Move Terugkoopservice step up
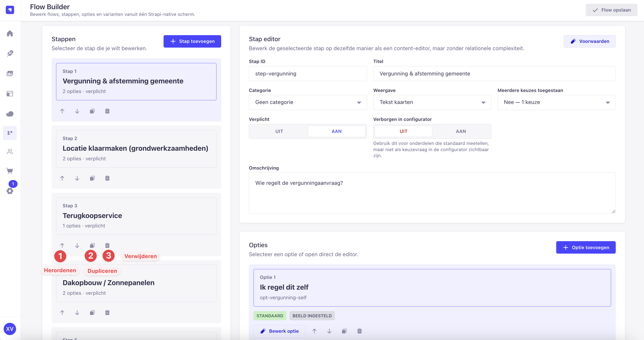 pyautogui.click(x=62, y=245)
